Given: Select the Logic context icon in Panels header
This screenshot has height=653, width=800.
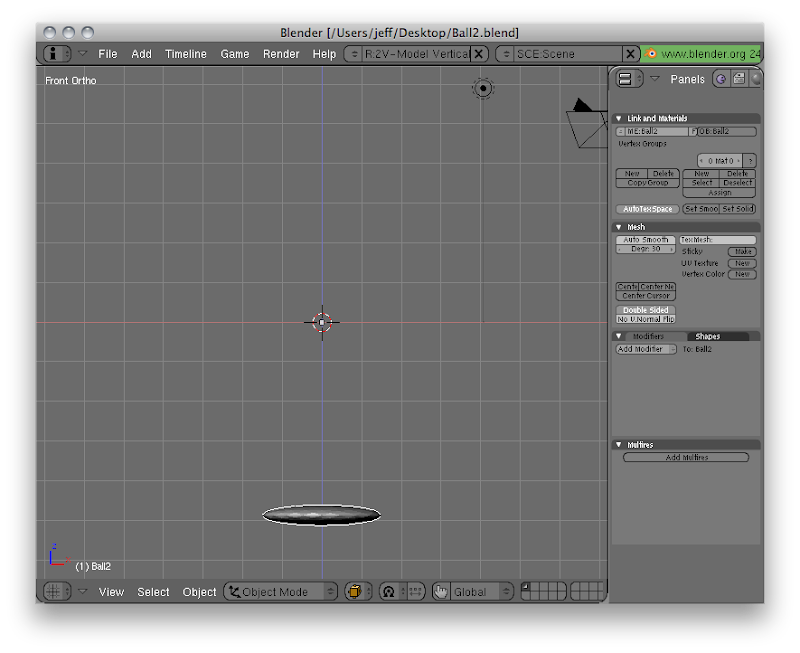Looking at the screenshot, I should pyautogui.click(x=720, y=79).
